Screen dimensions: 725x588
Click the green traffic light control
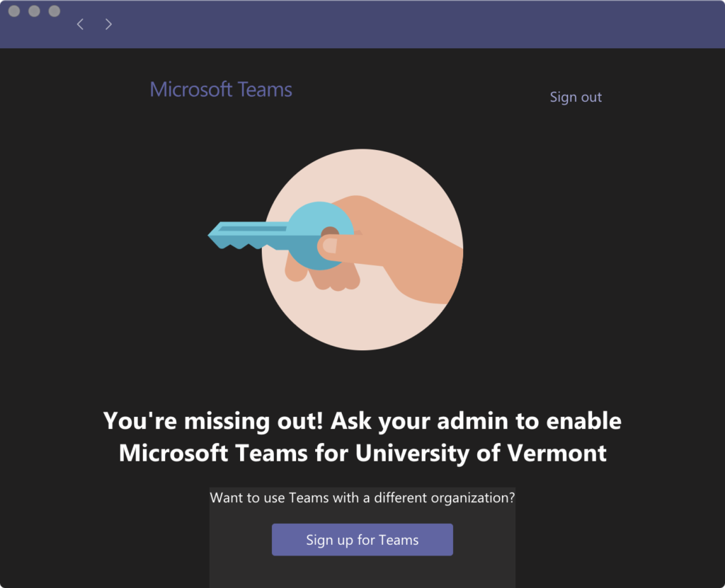[x=53, y=11]
